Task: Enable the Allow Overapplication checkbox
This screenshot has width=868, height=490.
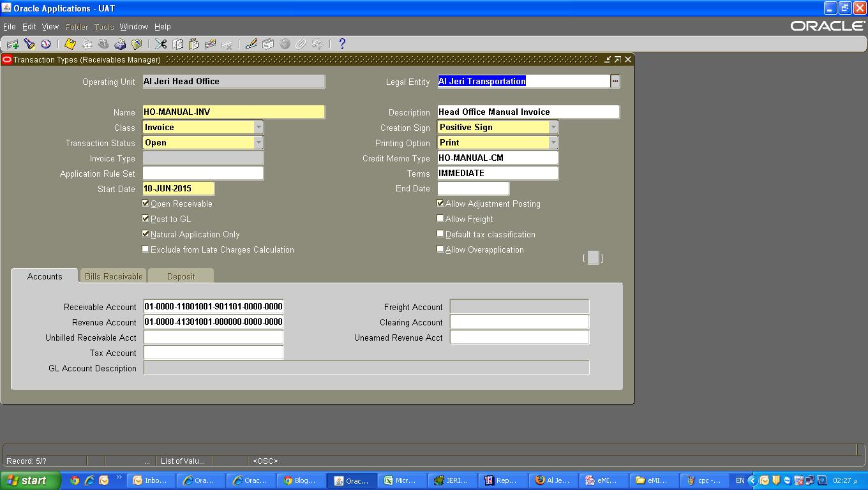Action: pos(440,249)
